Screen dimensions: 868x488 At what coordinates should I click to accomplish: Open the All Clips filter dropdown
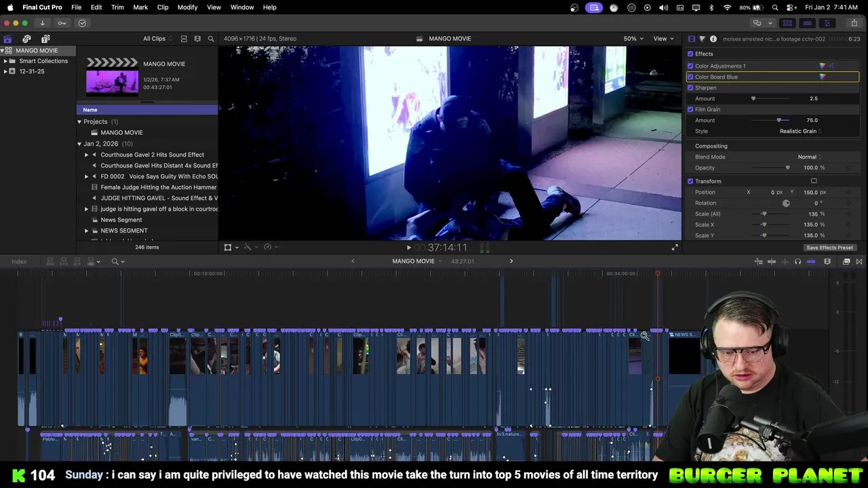(x=157, y=39)
